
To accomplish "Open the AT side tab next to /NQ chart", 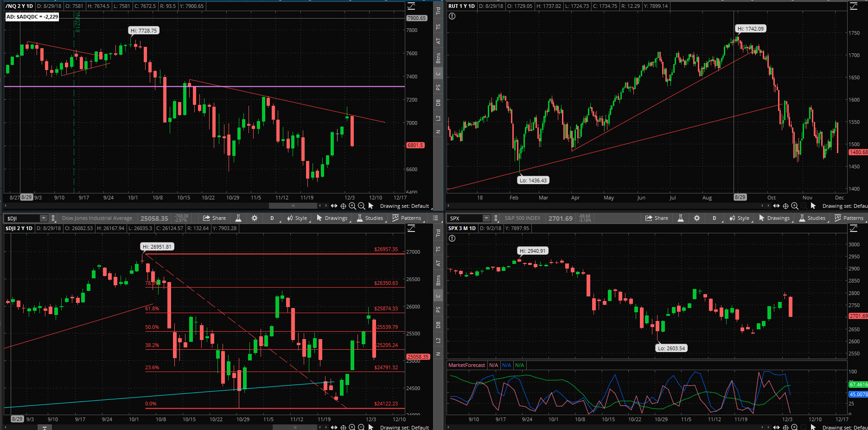I will (438, 41).
